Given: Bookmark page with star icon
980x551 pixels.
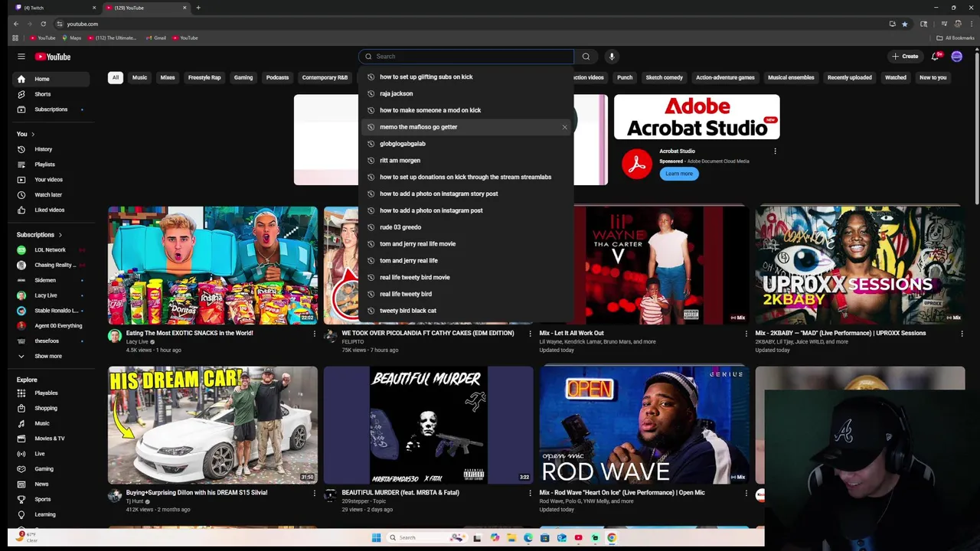Looking at the screenshot, I should [x=904, y=24].
